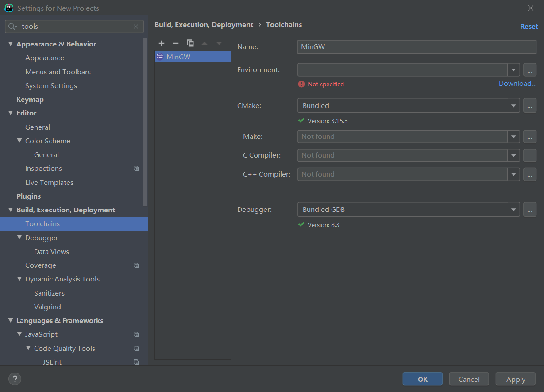Click browse button next to C Compiler
The height and width of the screenshot is (392, 544).
point(530,155)
